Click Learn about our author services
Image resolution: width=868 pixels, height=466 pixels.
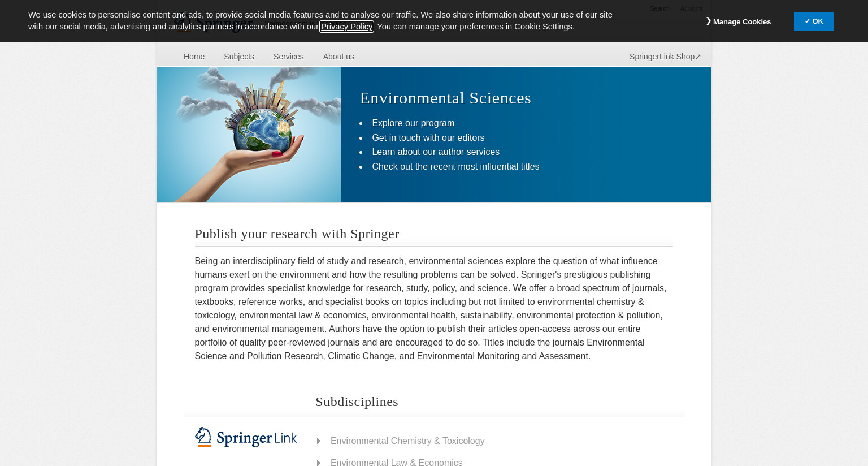point(436,152)
